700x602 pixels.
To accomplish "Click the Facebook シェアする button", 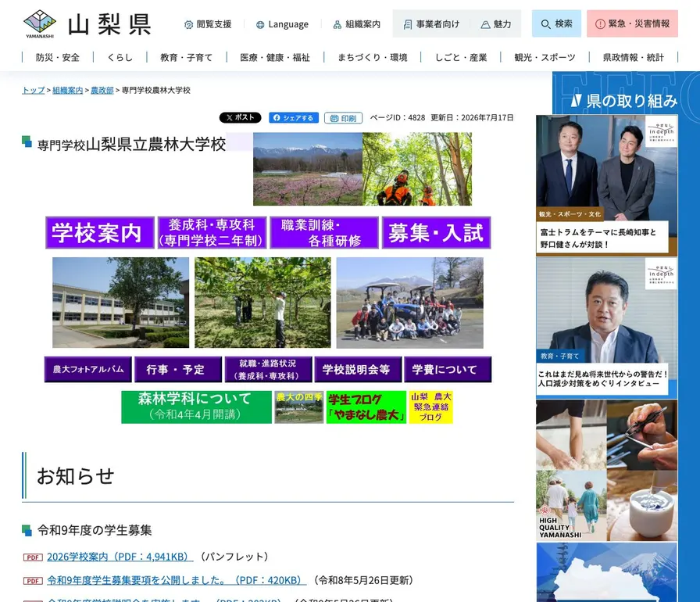I will [x=294, y=117].
